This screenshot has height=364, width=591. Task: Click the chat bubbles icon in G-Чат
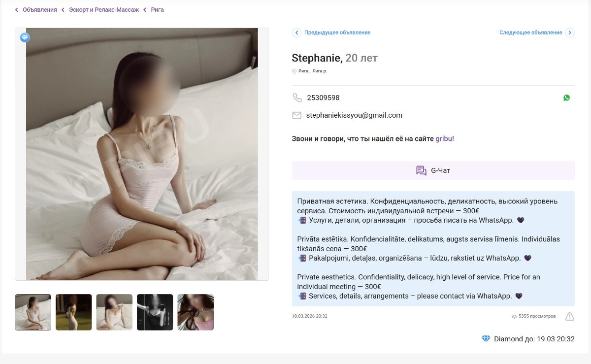(421, 170)
